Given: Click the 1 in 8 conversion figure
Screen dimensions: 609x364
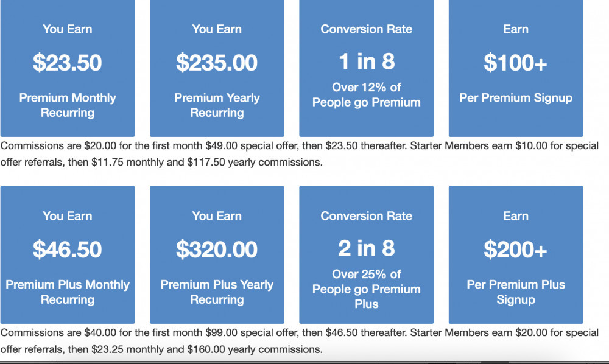Looking at the screenshot, I should (367, 61).
